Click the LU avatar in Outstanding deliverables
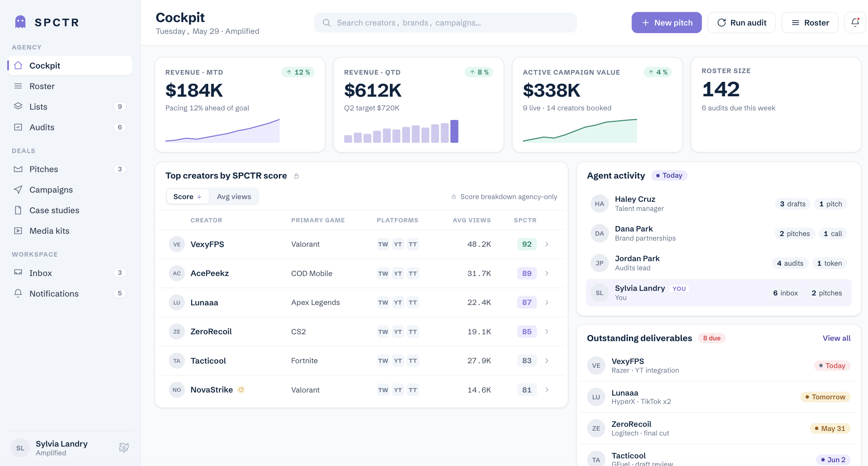Screen dimensions: 868x466 click(596, 397)
